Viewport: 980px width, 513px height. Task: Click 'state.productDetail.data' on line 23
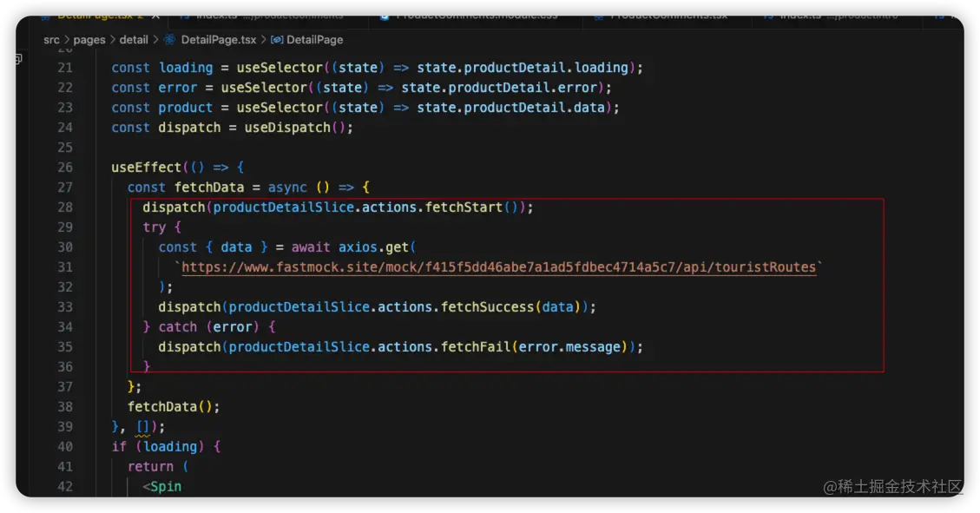pos(510,108)
